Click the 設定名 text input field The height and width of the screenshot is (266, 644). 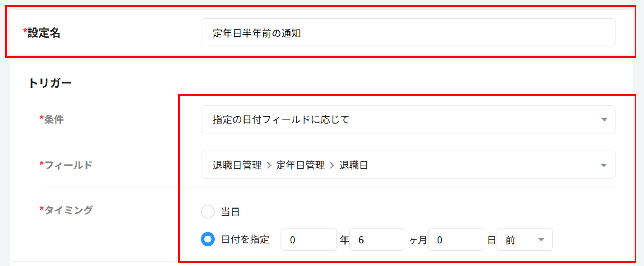click(x=407, y=33)
